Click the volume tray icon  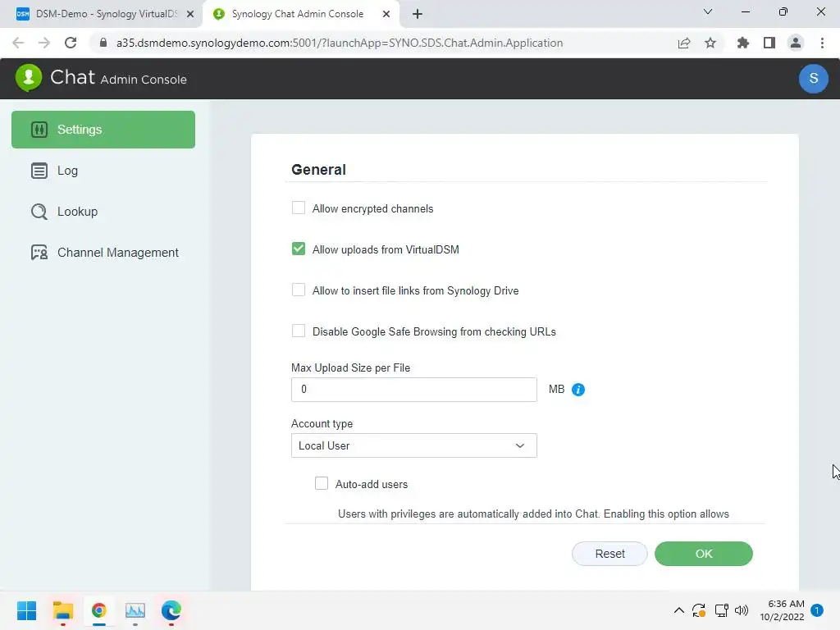tap(742, 610)
